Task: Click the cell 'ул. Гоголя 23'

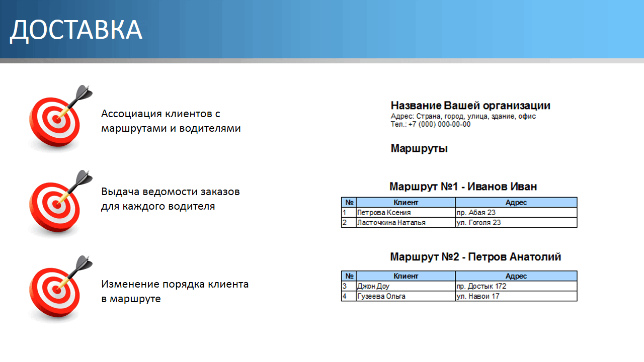Action: tap(516, 222)
